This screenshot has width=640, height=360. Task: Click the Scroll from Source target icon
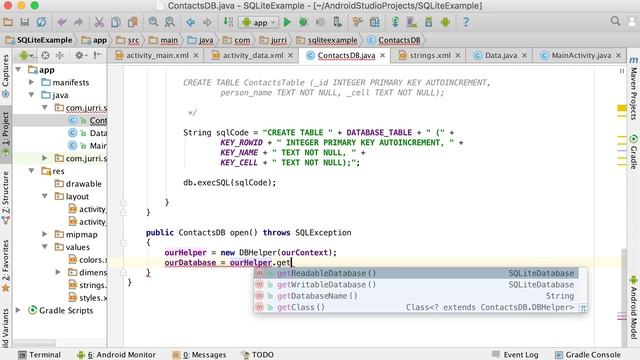45,55
